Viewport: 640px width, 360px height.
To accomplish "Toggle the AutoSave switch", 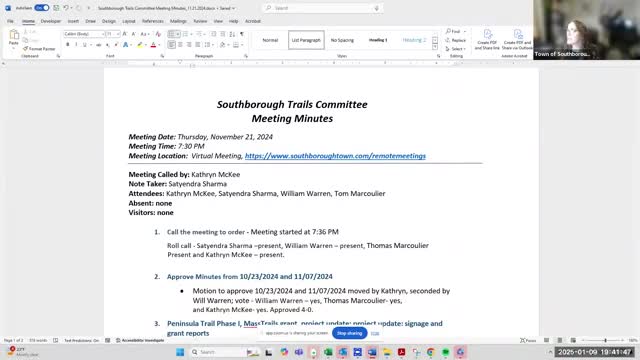I will tap(42, 8).
